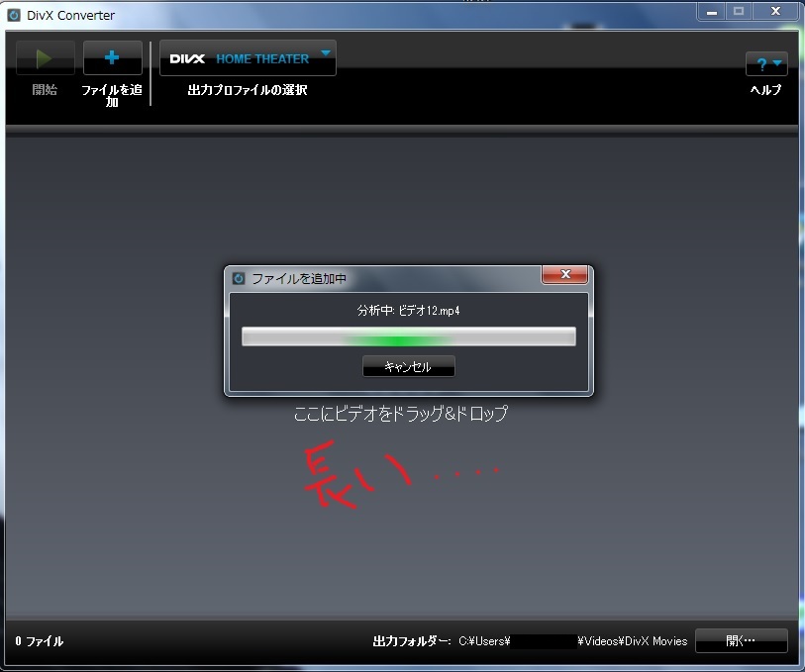The width and height of the screenshot is (805, 672).
Task: Click the green play Start icon
Action: click(46, 58)
